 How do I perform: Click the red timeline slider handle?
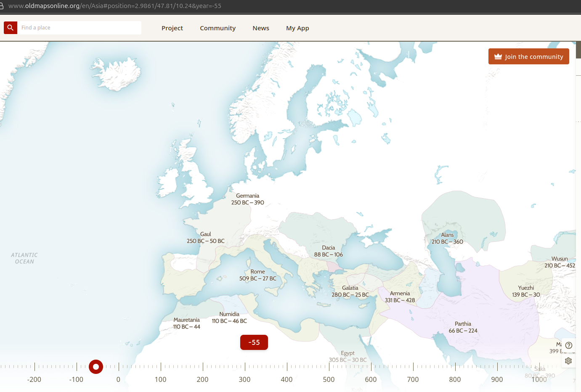pos(96,367)
